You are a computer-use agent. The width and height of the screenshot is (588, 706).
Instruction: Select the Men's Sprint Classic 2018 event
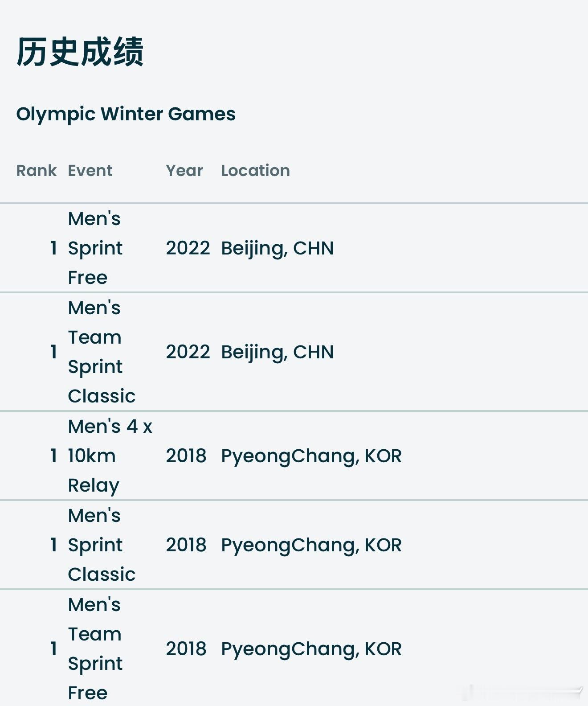102,545
